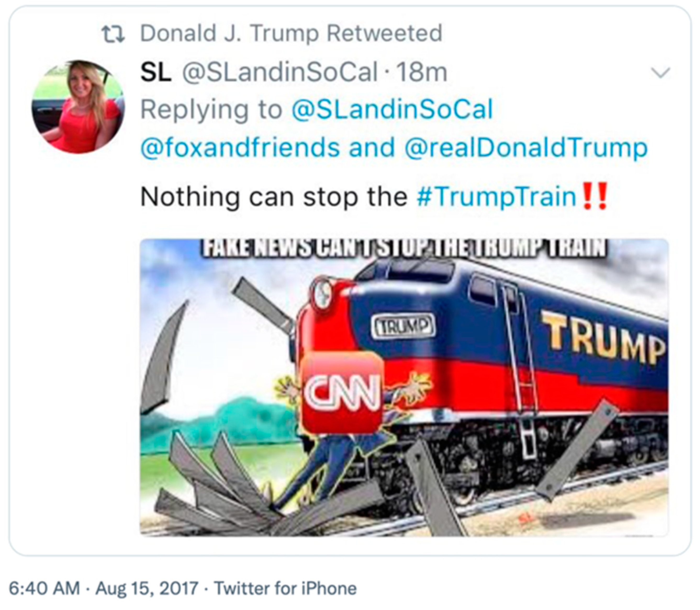Image resolution: width=700 pixels, height=610 pixels.
Task: Visit the @foxandfriends mention
Action: point(240,148)
